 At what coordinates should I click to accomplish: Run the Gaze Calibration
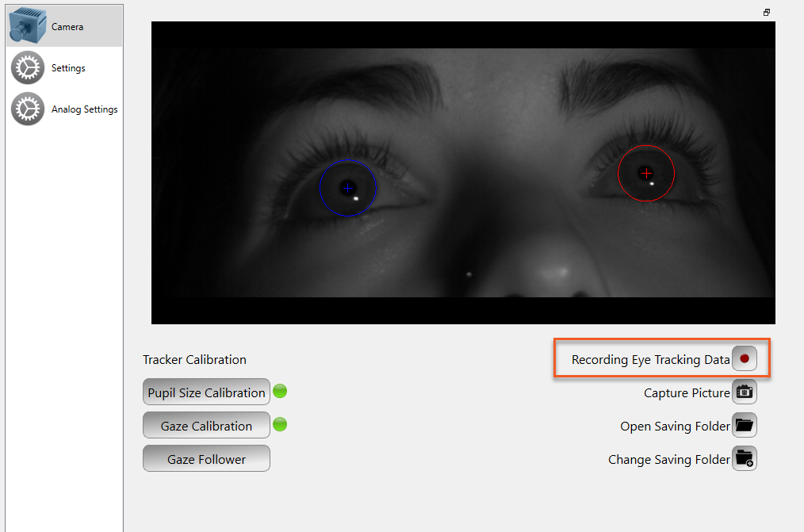(x=206, y=426)
